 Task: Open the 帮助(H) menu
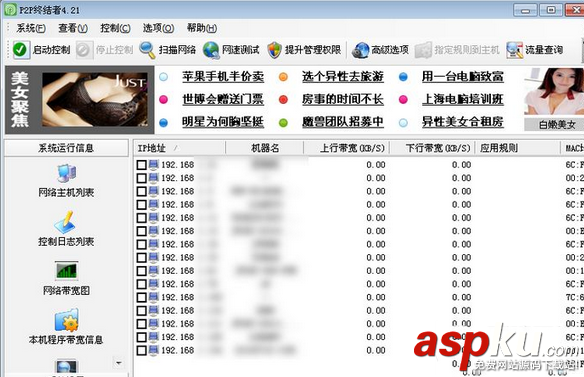[201, 28]
